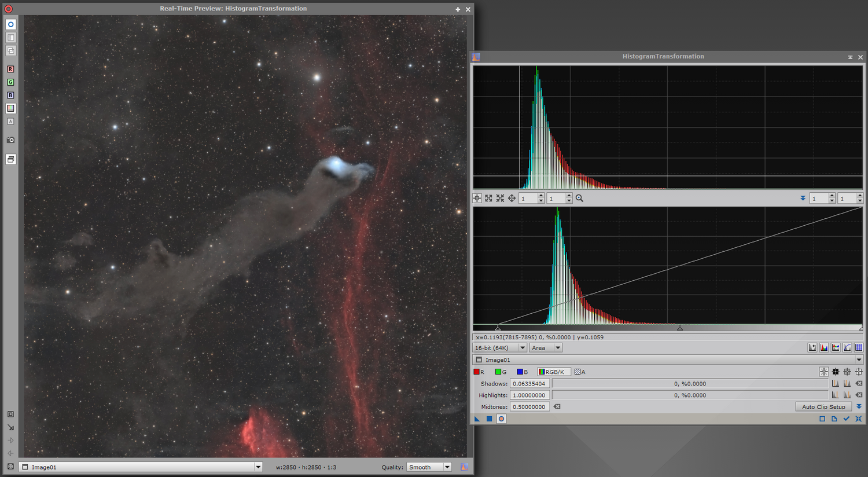This screenshot has width=868, height=477.
Task: Click blue double-chevron above lower histogram
Action: pyautogui.click(x=803, y=198)
